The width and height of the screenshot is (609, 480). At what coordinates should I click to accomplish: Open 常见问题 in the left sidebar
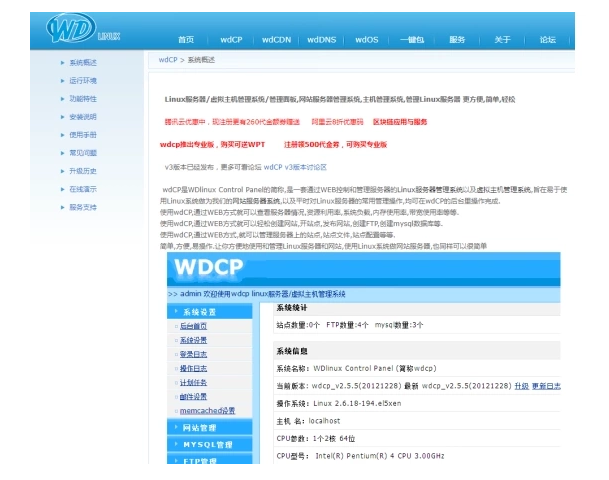click(83, 153)
